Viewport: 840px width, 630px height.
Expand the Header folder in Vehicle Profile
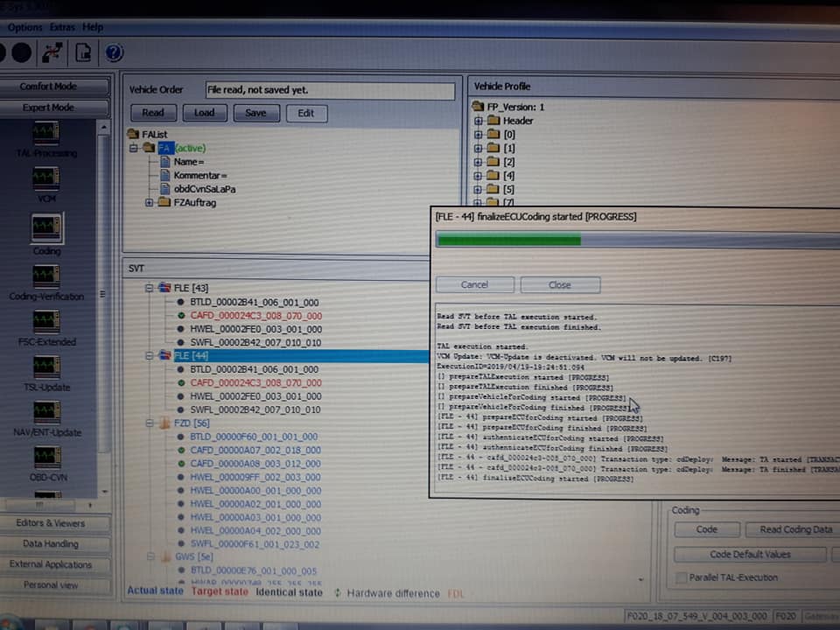click(479, 121)
